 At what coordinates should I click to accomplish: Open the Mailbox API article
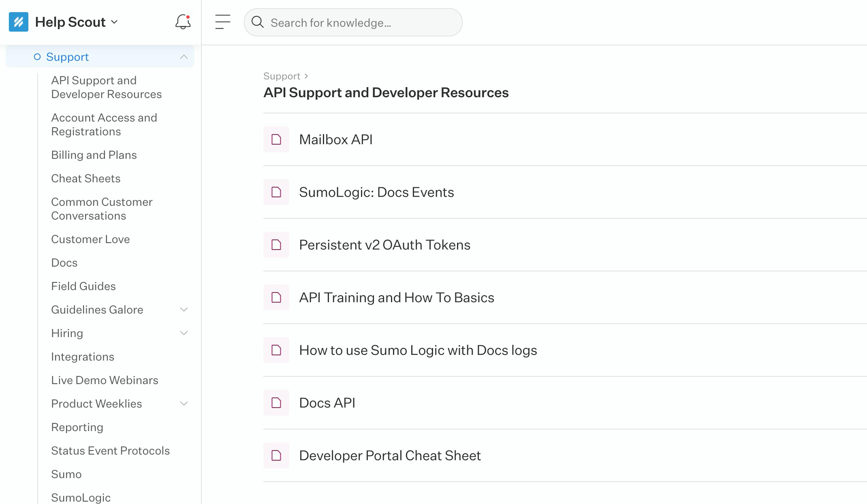click(x=336, y=139)
